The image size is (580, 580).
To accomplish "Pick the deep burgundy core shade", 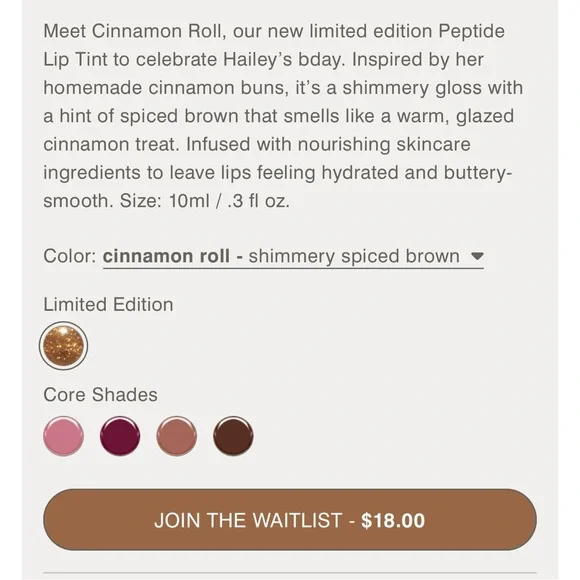I will pyautogui.click(x=120, y=436).
